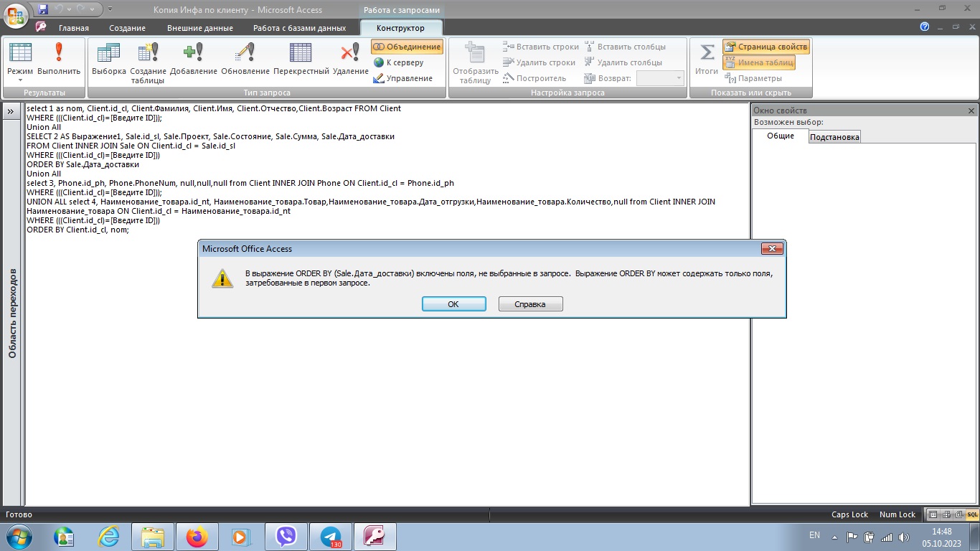The image size is (980, 551).
Task: Toggle the Страница свойств property sheet button
Action: 766,47
